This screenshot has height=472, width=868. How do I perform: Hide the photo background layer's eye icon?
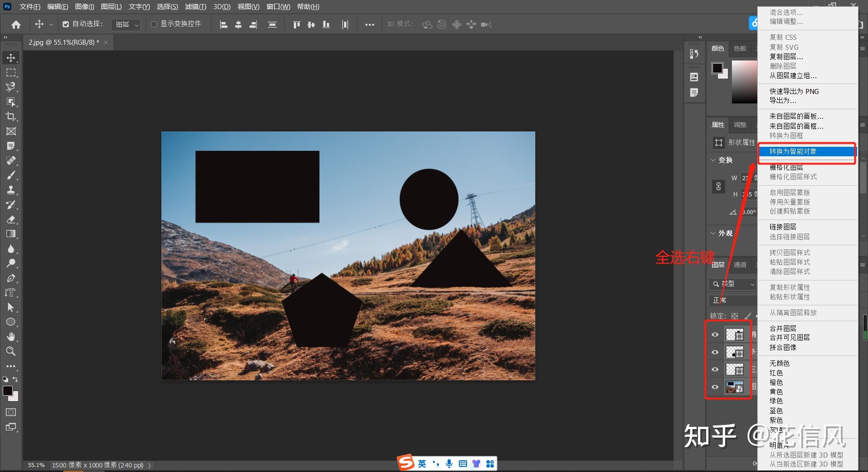(715, 387)
